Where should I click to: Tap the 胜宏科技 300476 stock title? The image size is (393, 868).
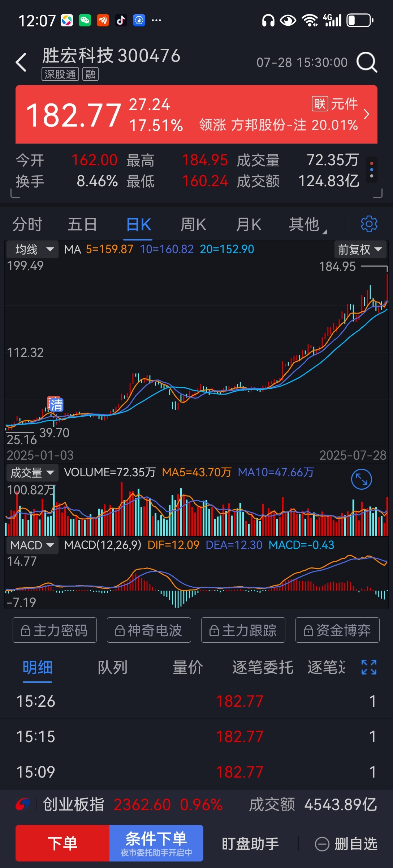point(111,56)
